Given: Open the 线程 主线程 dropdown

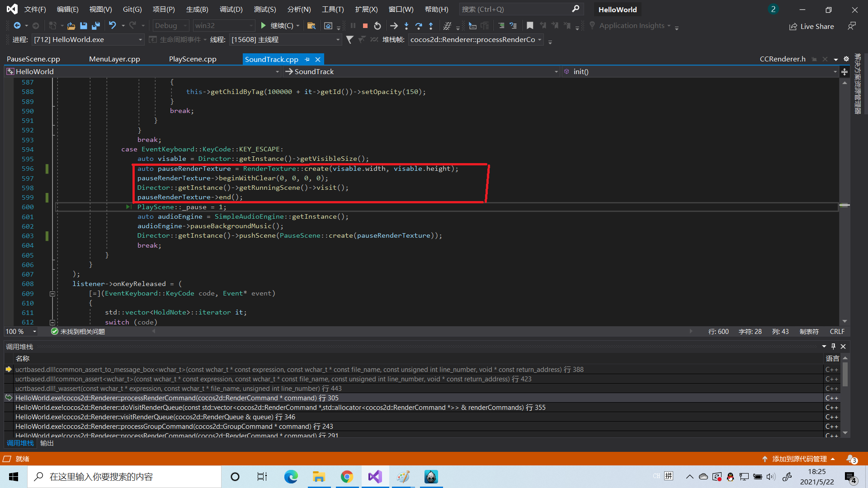Looking at the screenshot, I should (338, 40).
